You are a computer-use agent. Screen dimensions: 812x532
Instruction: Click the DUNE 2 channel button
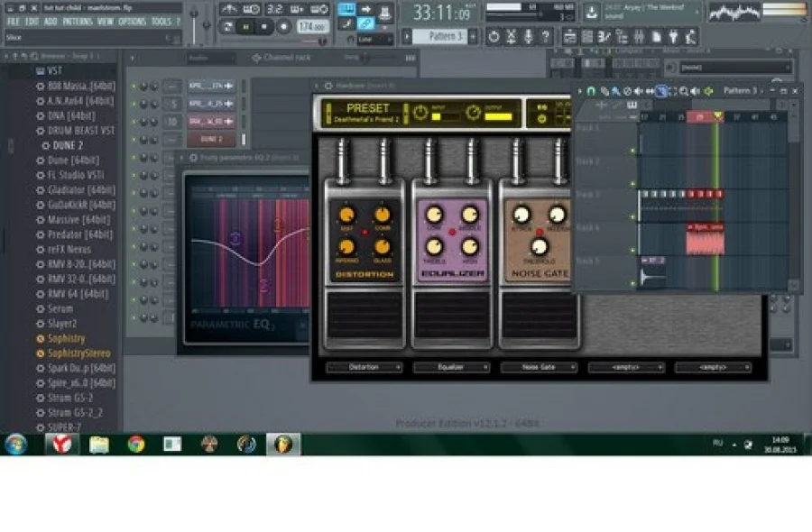click(x=211, y=139)
